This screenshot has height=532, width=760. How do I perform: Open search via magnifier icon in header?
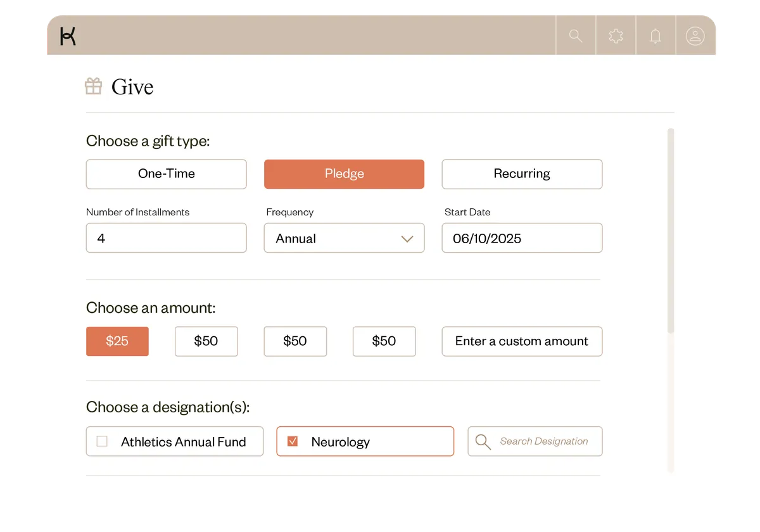click(576, 36)
